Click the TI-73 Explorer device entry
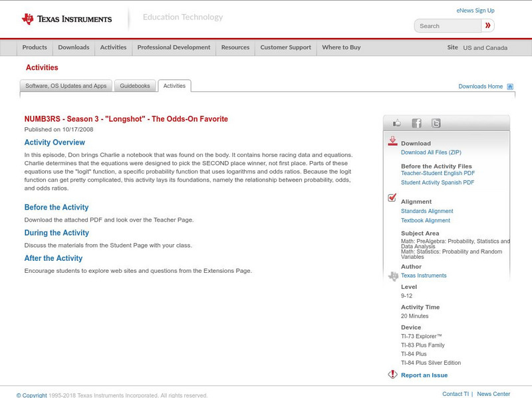This screenshot has width=532, height=398. pos(422,336)
